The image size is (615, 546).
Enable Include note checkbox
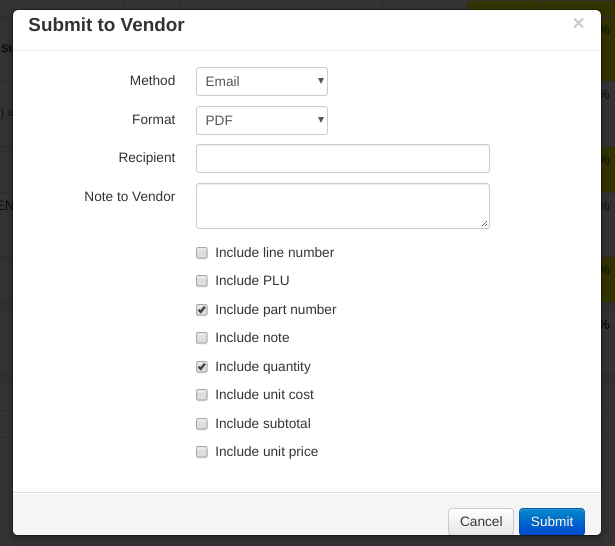tap(202, 338)
